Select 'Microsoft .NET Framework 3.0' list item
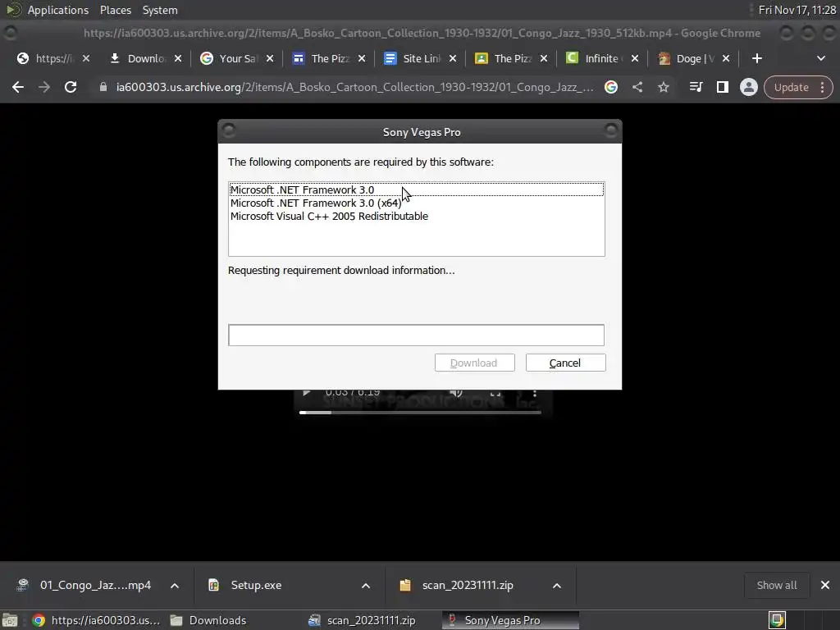 [x=416, y=189]
